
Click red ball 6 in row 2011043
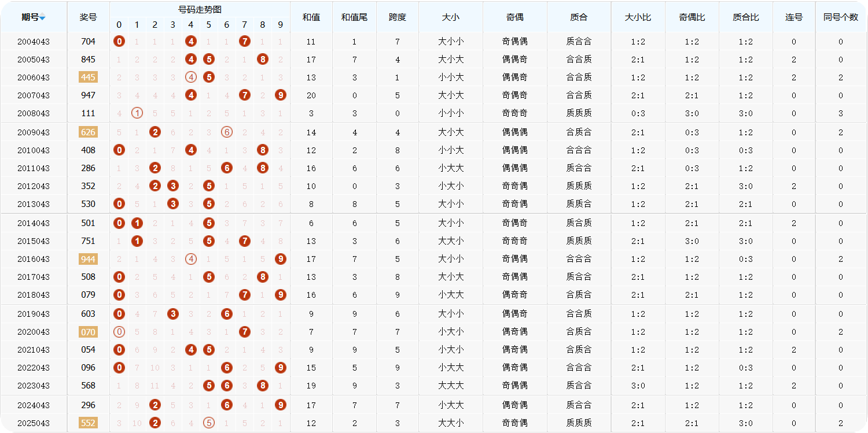point(227,168)
